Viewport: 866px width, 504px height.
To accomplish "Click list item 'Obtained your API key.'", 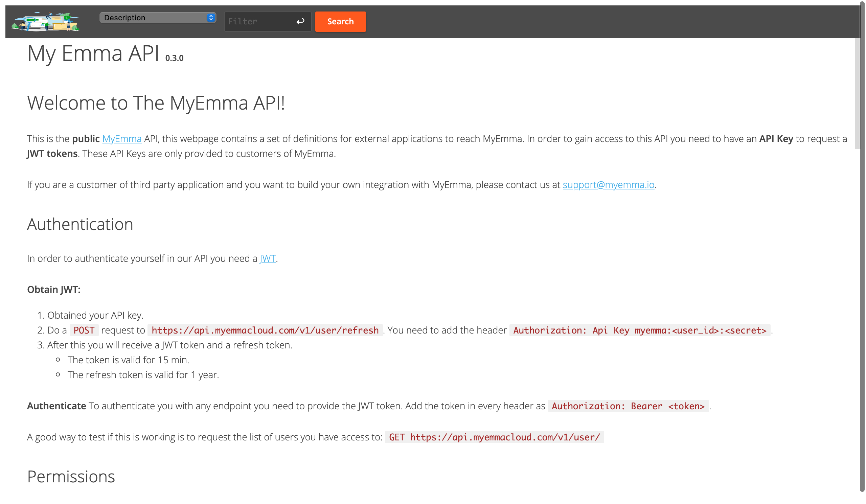I will coord(95,315).
